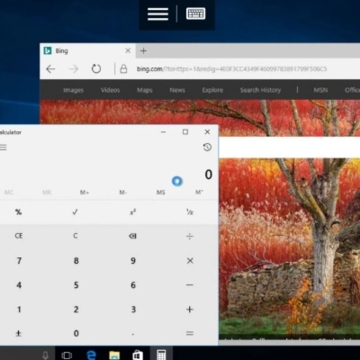Click the backspace key in Calculator

133,236
